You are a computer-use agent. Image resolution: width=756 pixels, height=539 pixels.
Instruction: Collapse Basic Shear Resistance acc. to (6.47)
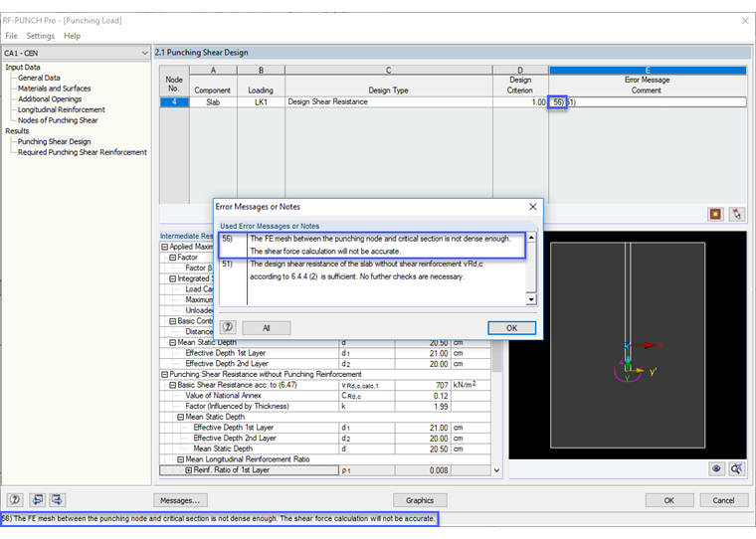[x=173, y=385]
